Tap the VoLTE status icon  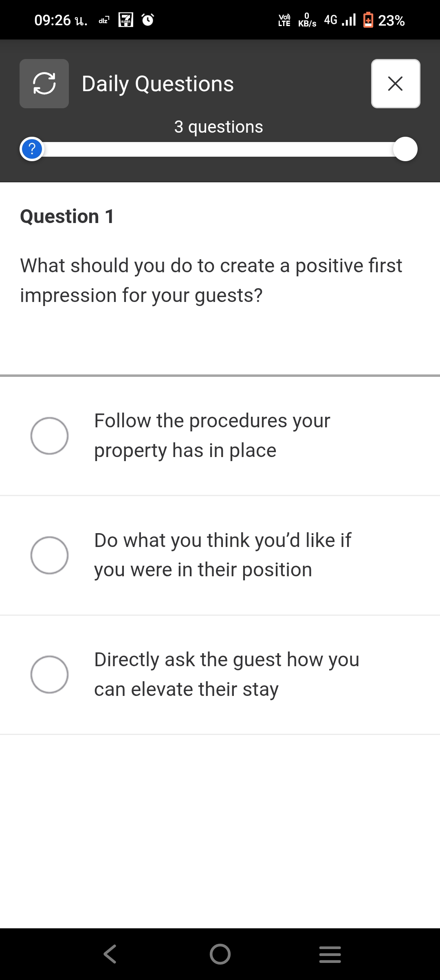coord(284,20)
